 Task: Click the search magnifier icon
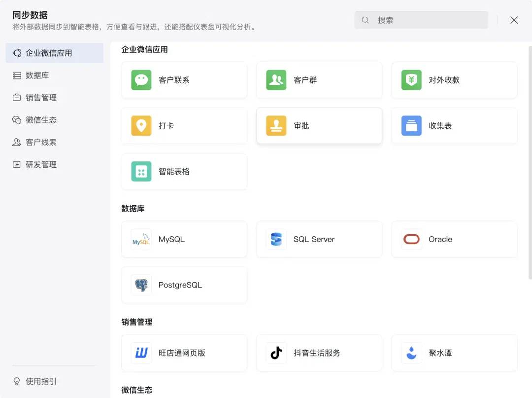(x=365, y=20)
